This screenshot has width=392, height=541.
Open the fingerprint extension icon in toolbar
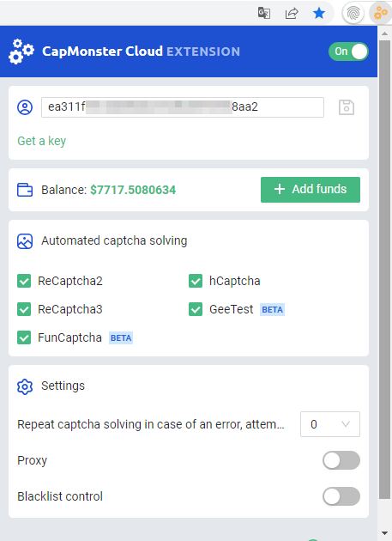(x=353, y=14)
